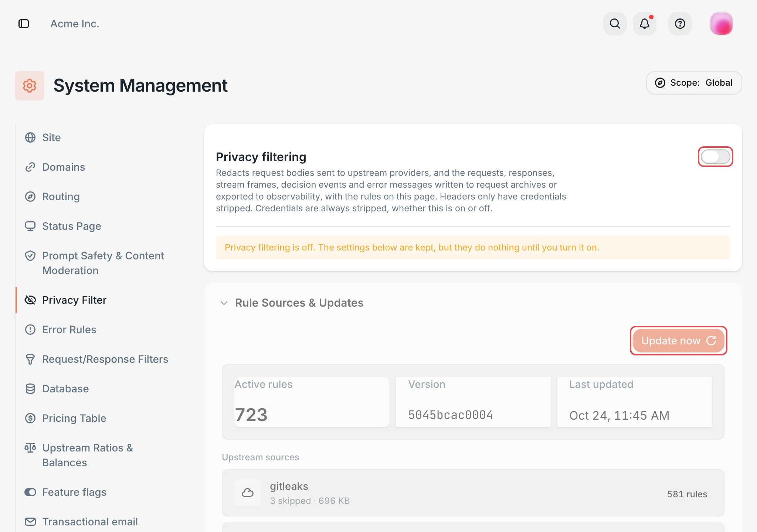Click the Privacy Filter eye-off icon
This screenshot has height=532, width=757.
pos(30,300)
